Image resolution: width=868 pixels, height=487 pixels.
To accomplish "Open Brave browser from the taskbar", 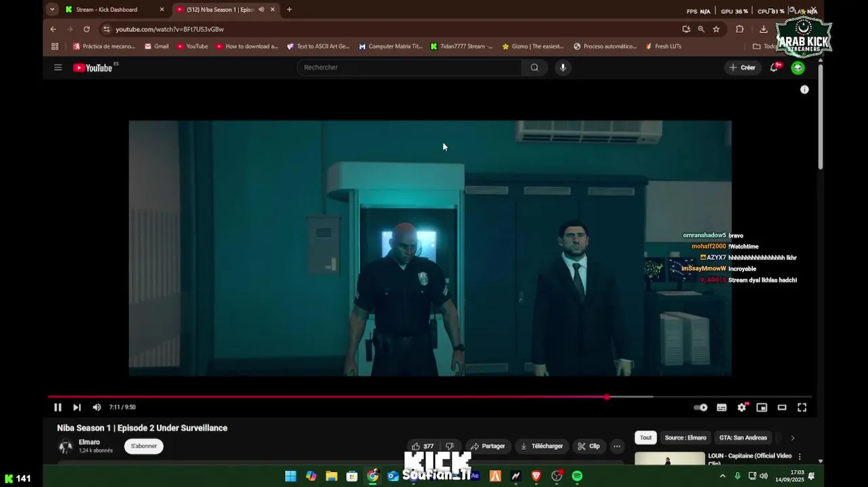I will pos(536,476).
